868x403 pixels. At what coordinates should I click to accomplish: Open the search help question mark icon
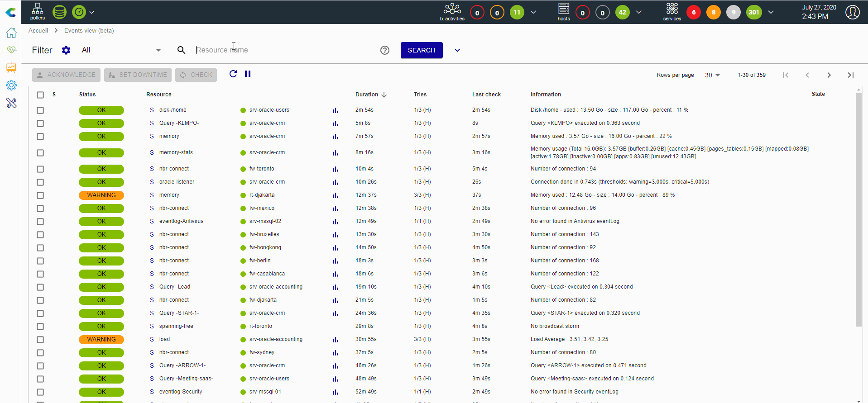385,50
